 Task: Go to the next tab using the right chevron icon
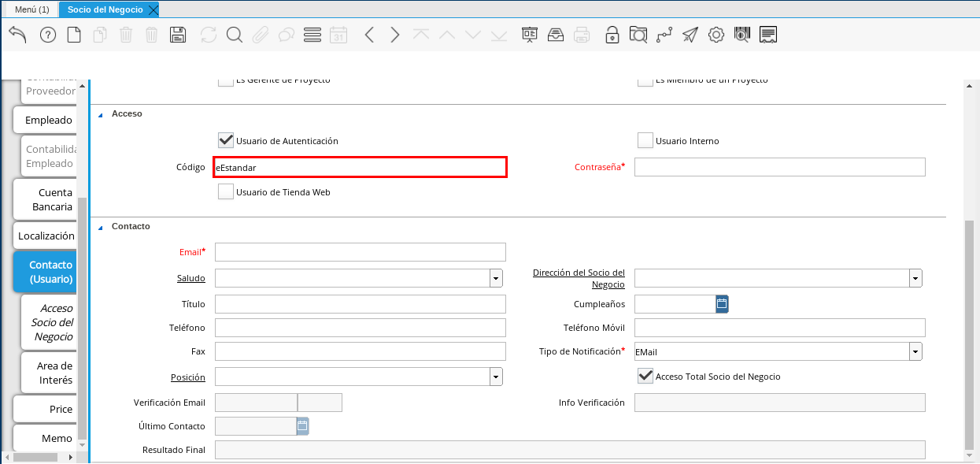point(395,35)
